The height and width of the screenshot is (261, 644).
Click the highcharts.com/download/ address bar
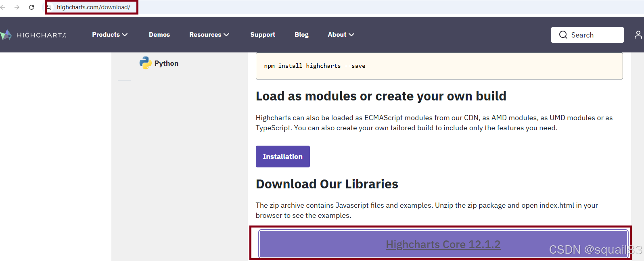coord(94,7)
